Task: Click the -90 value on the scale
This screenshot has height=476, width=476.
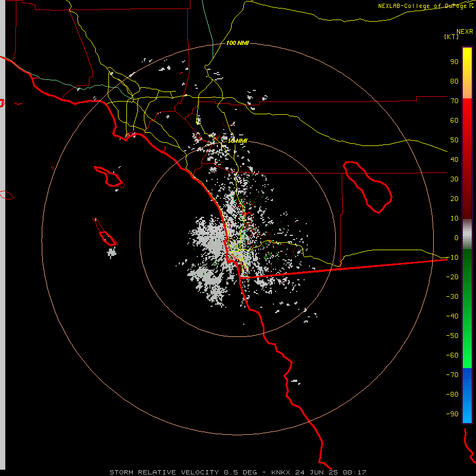Action: [452, 414]
